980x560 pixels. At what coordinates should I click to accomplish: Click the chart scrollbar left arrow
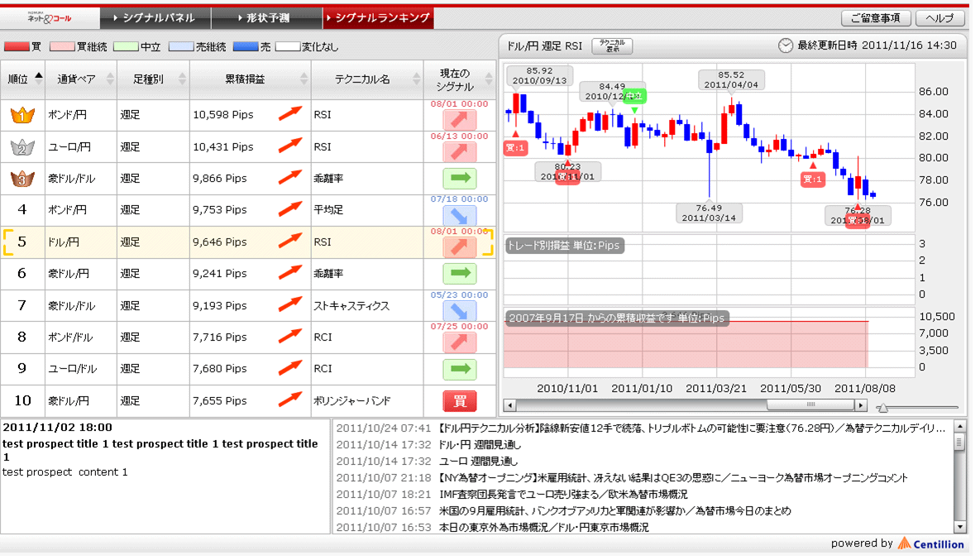(509, 405)
